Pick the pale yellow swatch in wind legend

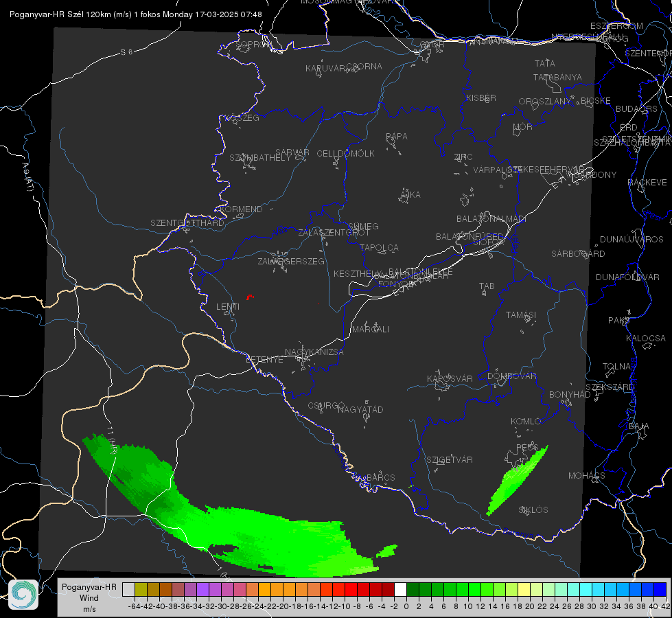pos(524,589)
